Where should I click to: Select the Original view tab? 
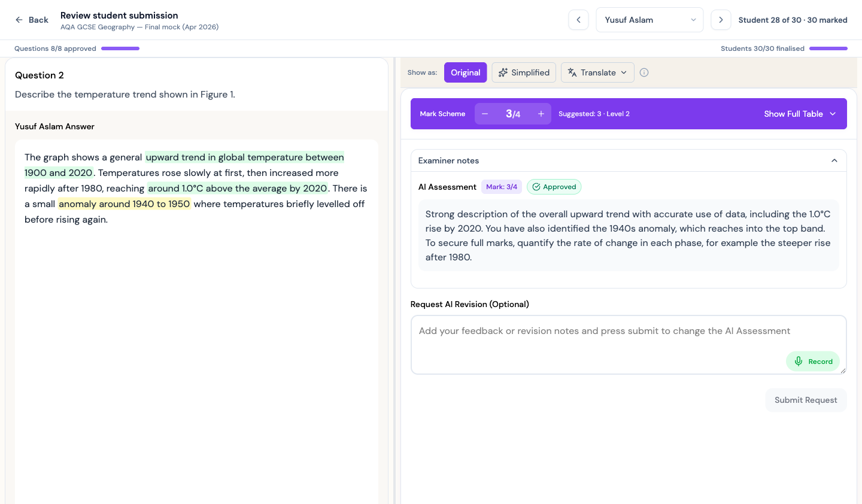465,72
